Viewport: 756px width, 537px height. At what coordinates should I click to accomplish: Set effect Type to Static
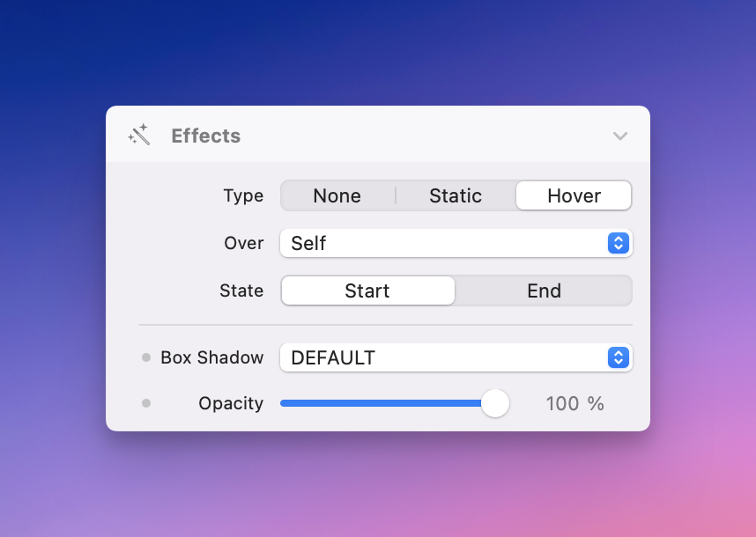click(456, 195)
